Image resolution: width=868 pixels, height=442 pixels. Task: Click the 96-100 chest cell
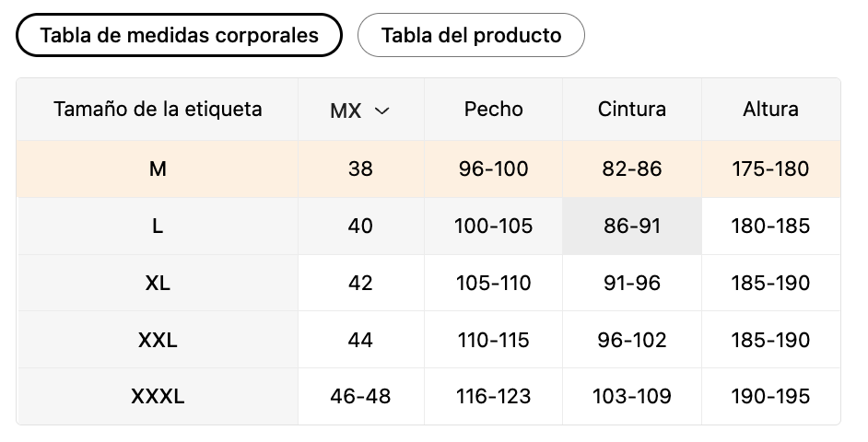(x=493, y=169)
